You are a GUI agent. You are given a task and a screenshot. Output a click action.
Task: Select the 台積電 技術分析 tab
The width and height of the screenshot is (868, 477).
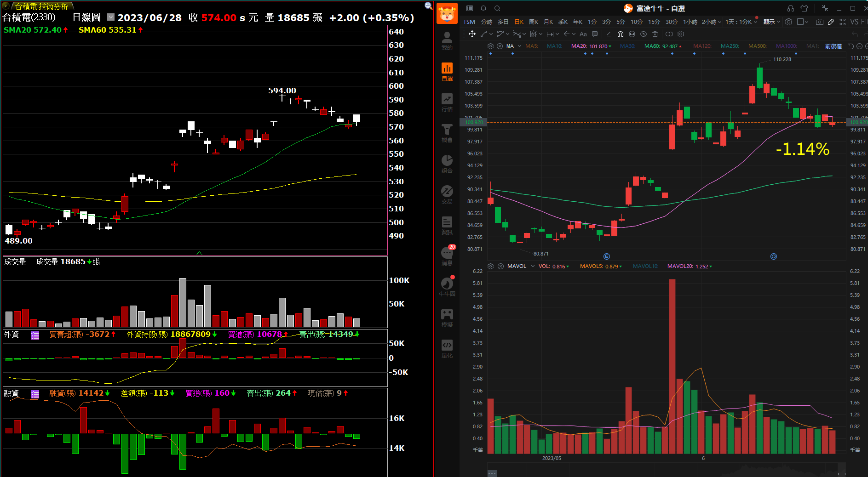pyautogui.click(x=41, y=6)
